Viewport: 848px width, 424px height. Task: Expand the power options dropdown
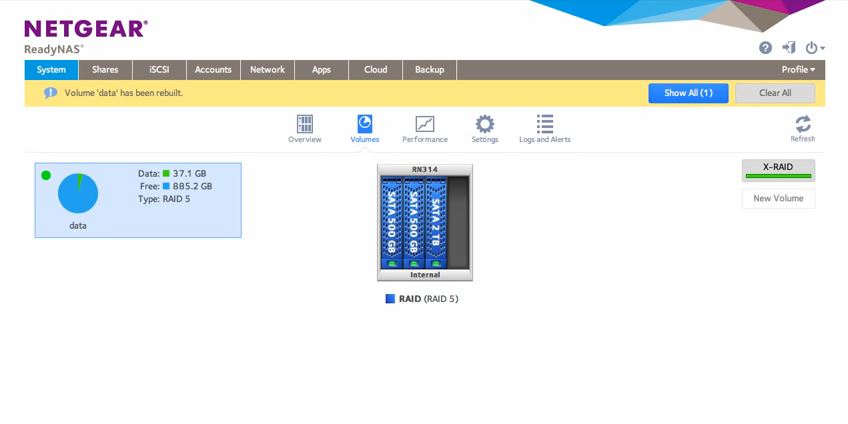(815, 48)
